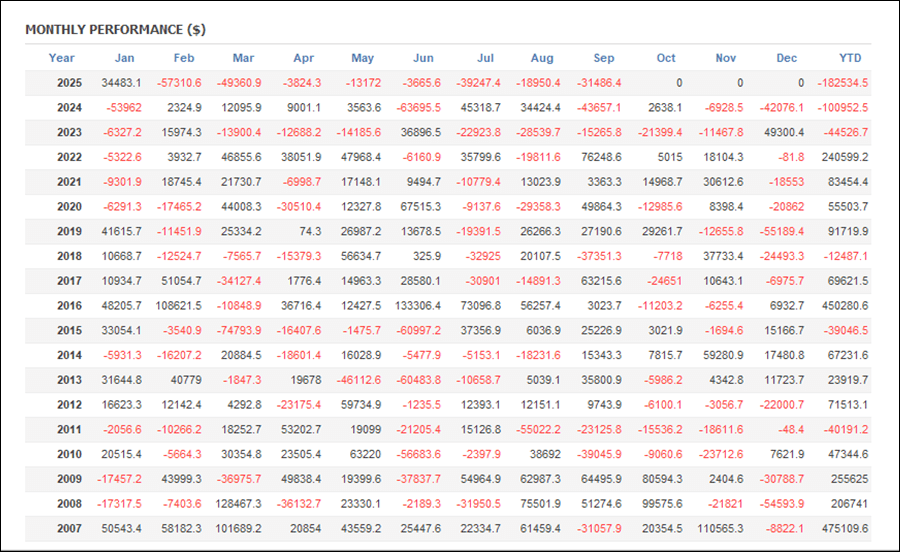
Task: Select the Dec column header
Action: (x=787, y=58)
